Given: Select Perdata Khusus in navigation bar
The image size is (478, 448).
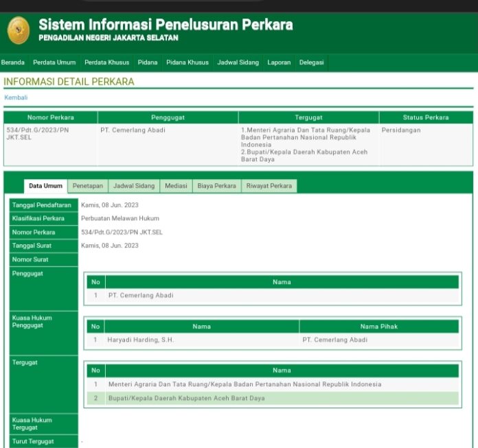Looking at the screenshot, I should click(x=106, y=62).
